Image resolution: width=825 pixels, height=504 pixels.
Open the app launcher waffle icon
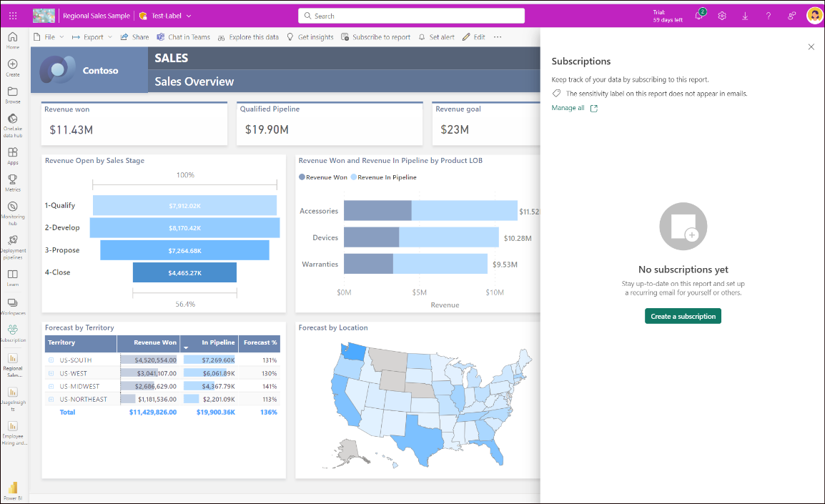coord(13,16)
